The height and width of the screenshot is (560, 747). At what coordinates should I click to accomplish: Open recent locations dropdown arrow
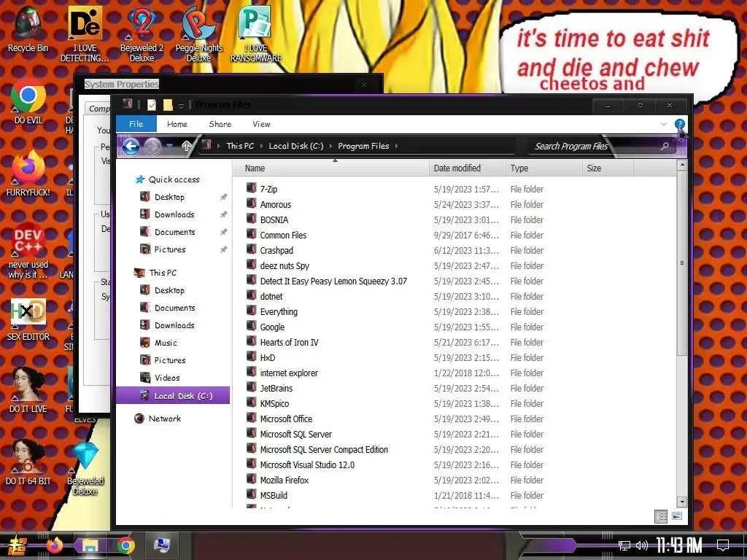tap(169, 146)
